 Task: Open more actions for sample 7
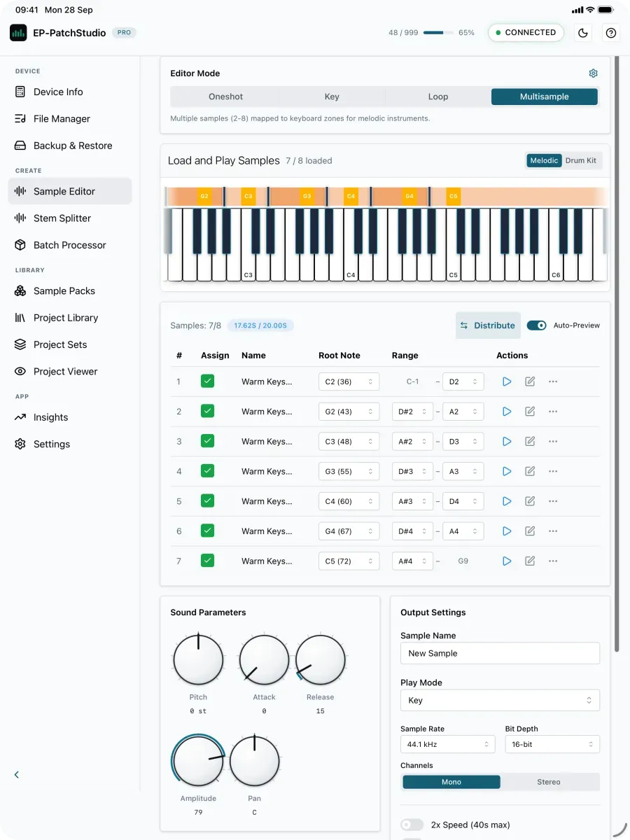[x=553, y=561]
